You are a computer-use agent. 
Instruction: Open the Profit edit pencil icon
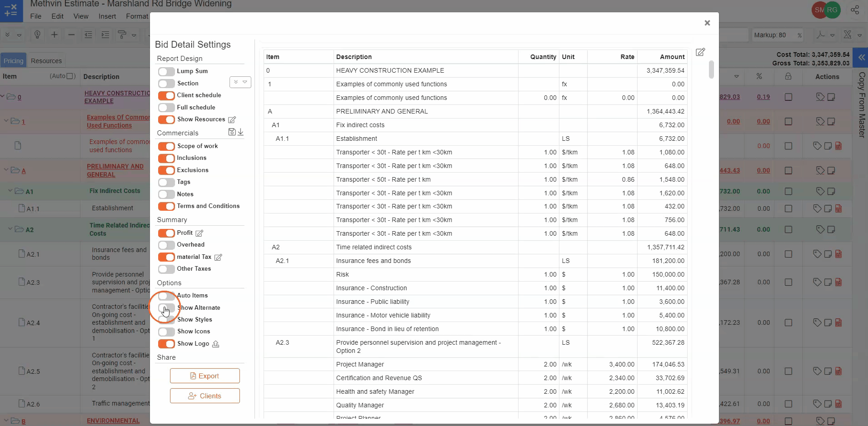[199, 233]
